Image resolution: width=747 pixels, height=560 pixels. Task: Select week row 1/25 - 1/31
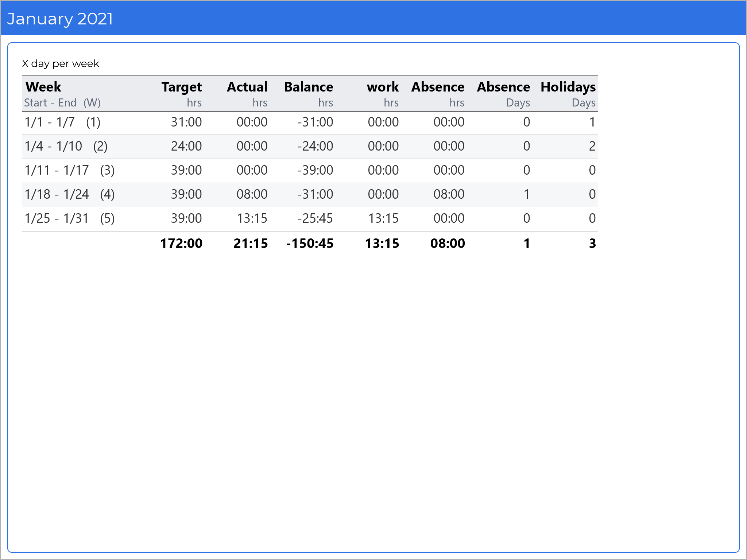coord(70,218)
